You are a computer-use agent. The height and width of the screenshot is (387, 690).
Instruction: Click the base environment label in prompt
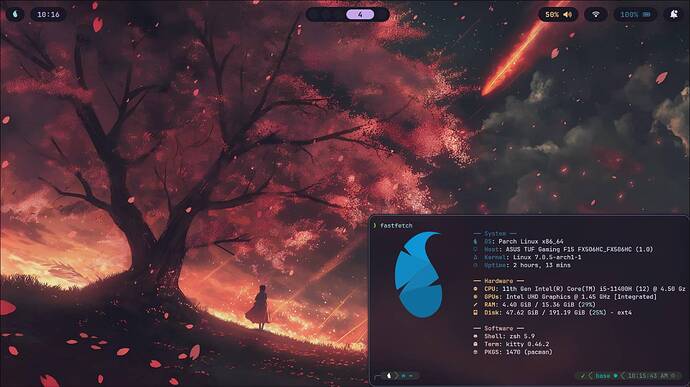tap(602, 376)
